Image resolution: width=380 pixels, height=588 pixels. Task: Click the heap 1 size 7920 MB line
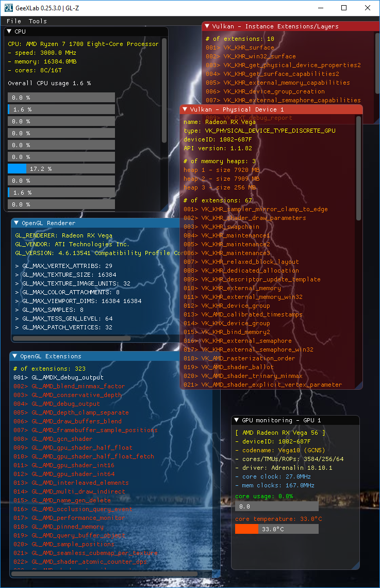click(222, 170)
